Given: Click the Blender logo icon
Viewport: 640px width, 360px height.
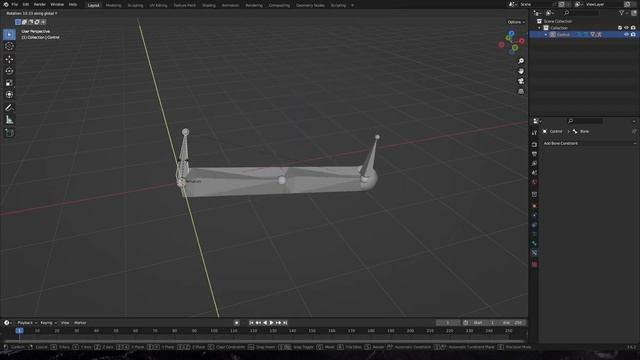Looking at the screenshot, I should [x=6, y=4].
